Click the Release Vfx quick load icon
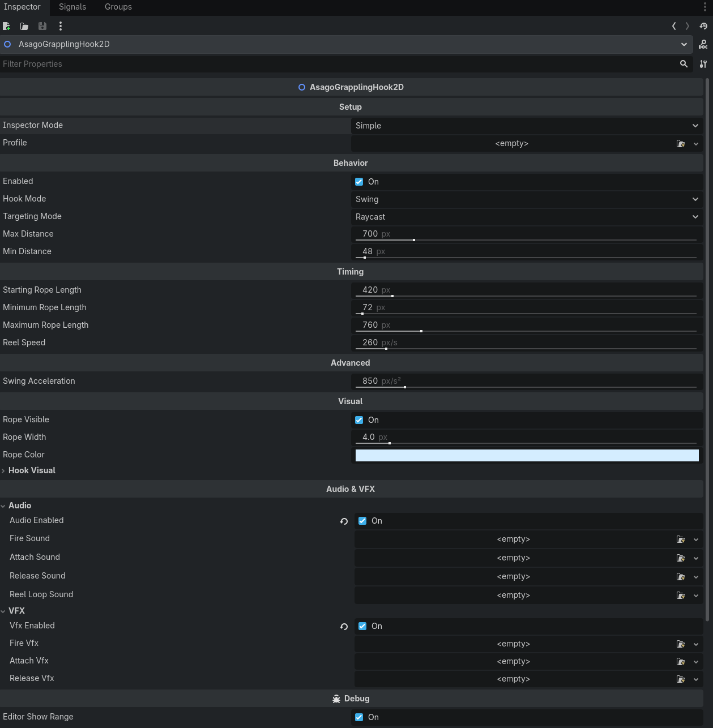The width and height of the screenshot is (713, 728). tap(681, 679)
